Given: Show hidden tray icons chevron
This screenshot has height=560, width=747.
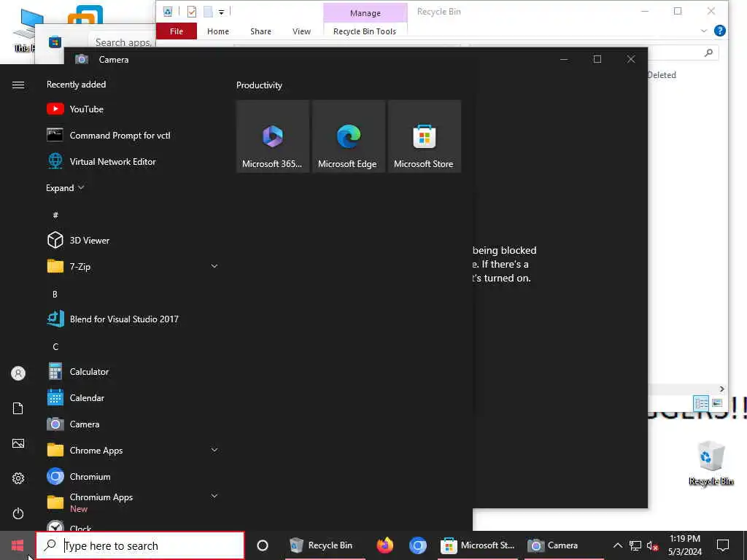Looking at the screenshot, I should [617, 545].
